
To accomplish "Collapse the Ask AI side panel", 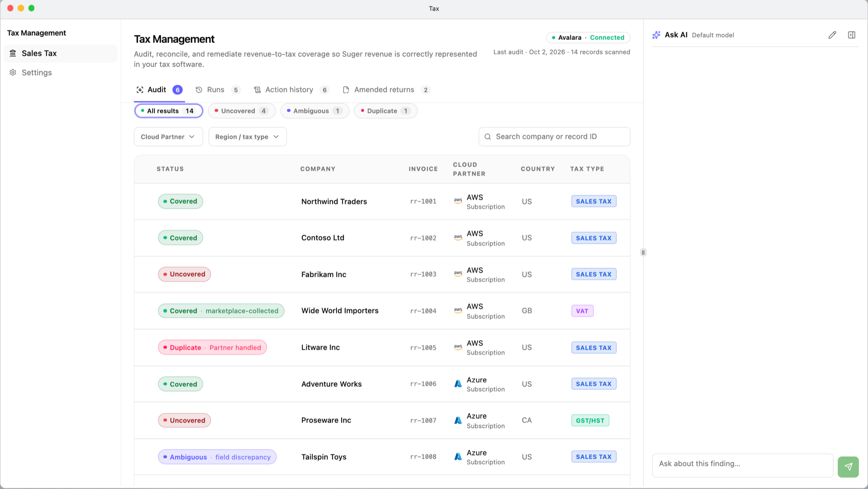I will (852, 35).
